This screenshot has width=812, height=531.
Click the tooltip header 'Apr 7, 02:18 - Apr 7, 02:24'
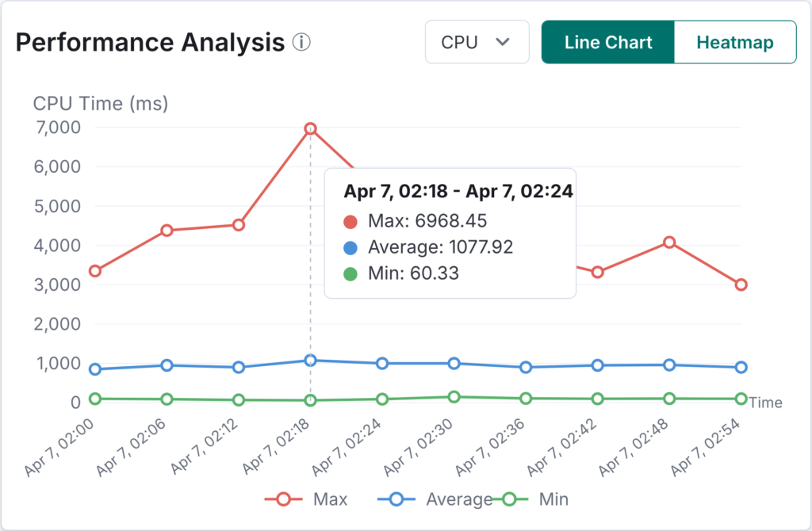458,192
